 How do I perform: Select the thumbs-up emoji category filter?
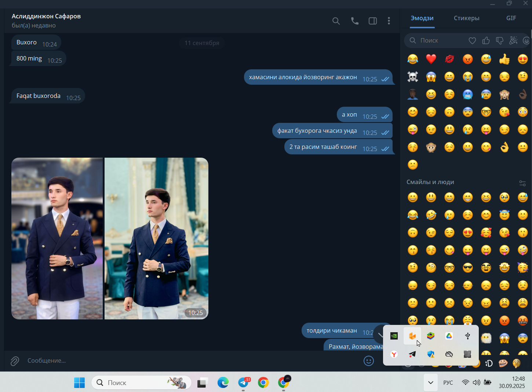[486, 41]
